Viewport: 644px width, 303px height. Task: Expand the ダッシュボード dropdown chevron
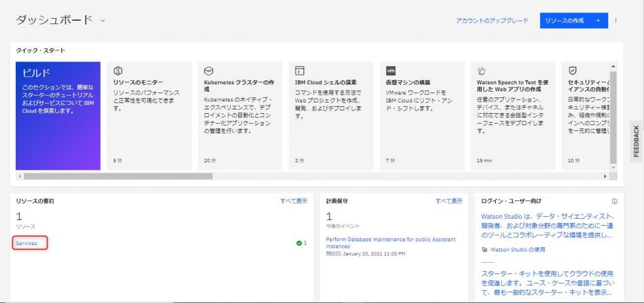point(103,21)
